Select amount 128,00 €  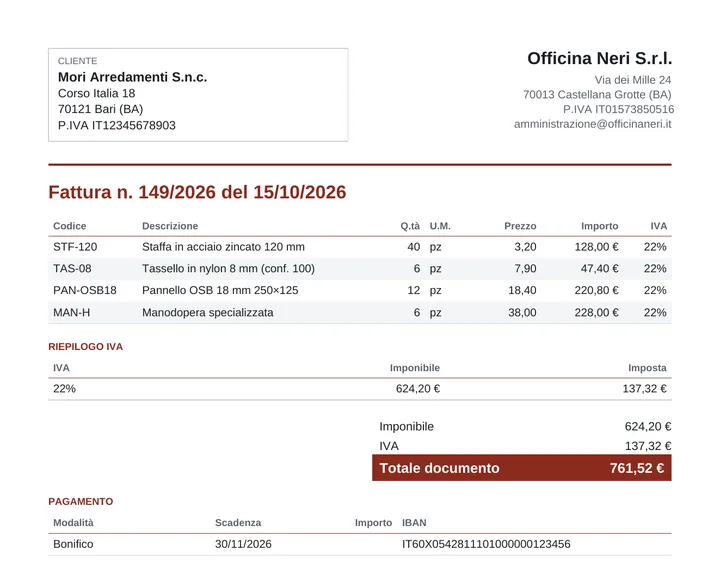pos(596,247)
